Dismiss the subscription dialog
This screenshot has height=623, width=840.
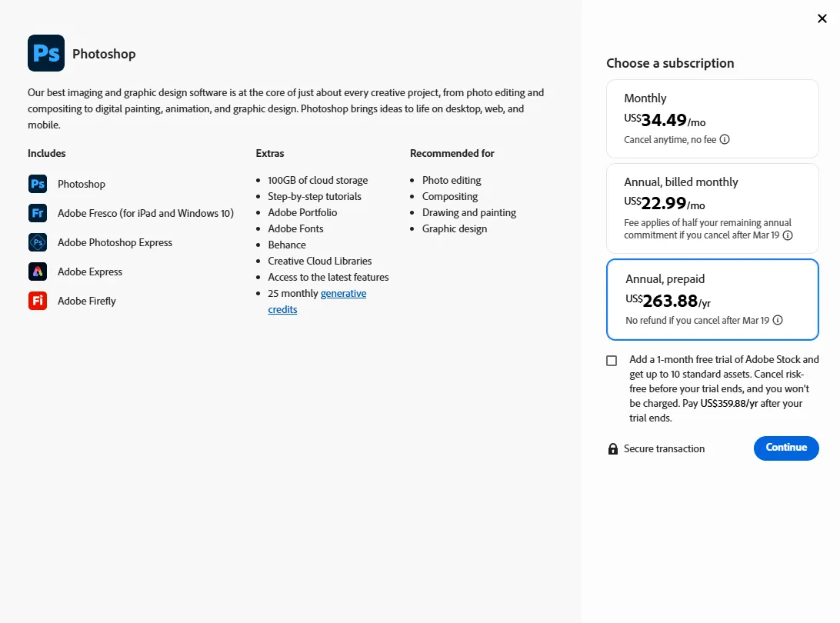coord(822,18)
